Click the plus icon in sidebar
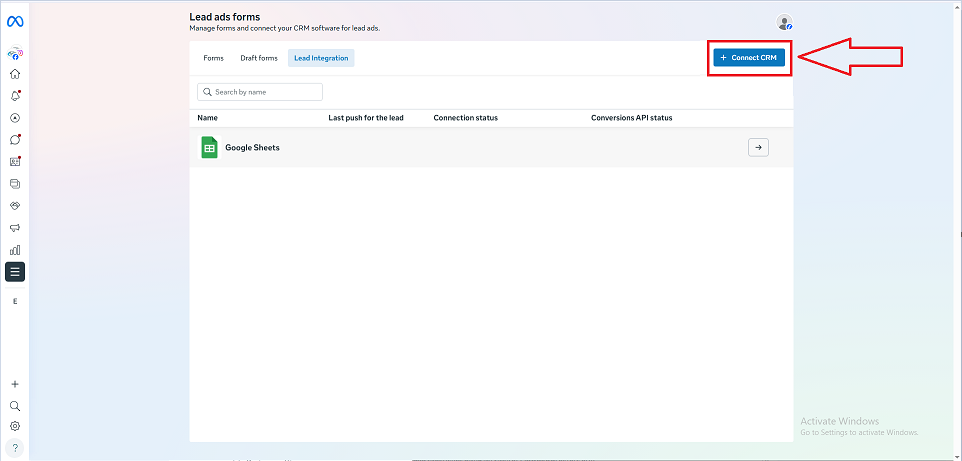962x461 pixels. pos(15,384)
